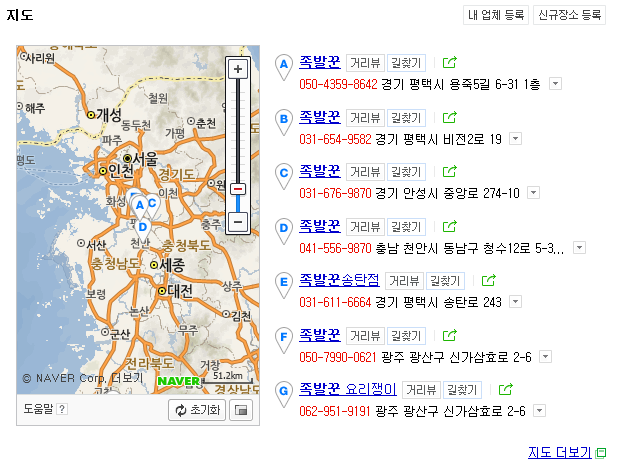632x471 pixels.
Task: Click the map marker C pin on map
Action: (x=152, y=205)
